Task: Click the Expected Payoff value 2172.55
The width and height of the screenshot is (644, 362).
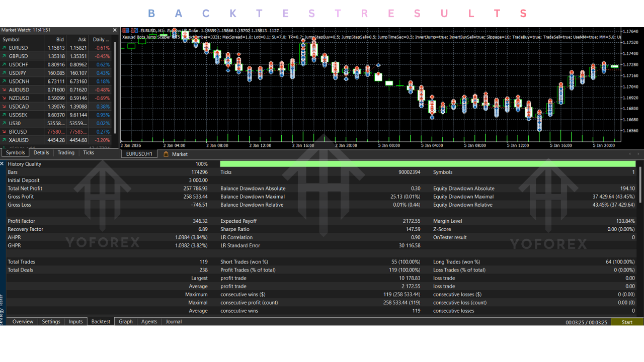Action: click(x=411, y=221)
